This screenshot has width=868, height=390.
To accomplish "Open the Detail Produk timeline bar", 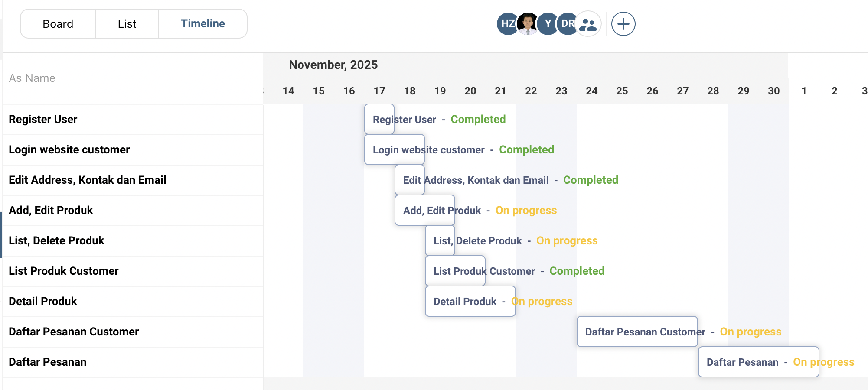I will pyautogui.click(x=470, y=302).
